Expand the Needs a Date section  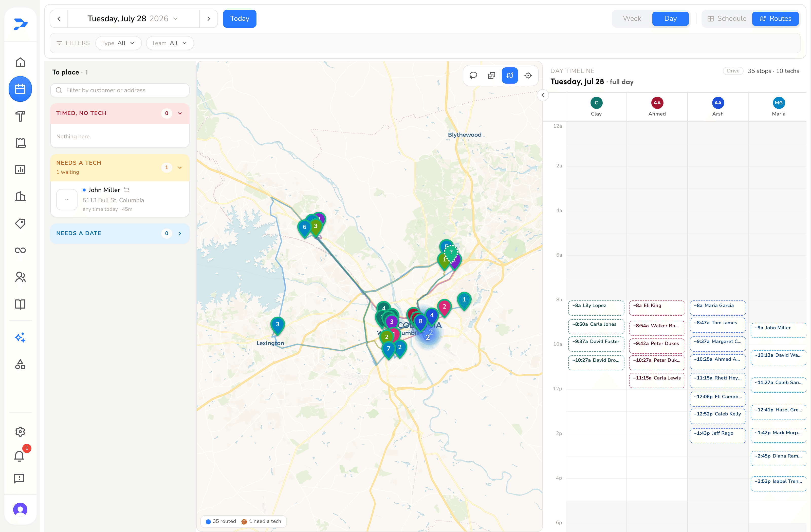pos(180,233)
